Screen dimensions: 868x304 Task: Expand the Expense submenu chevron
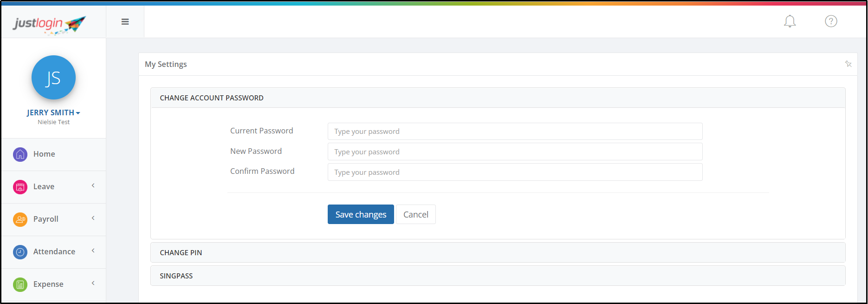93,283
